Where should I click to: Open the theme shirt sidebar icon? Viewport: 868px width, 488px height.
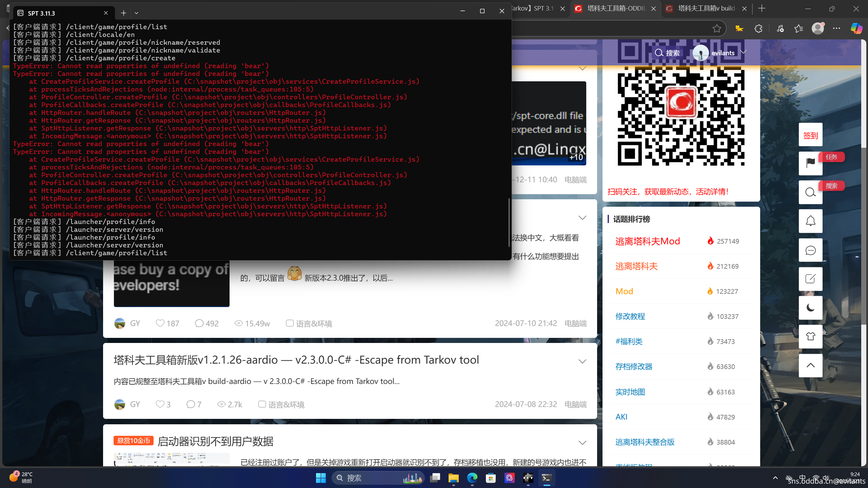coord(810,337)
